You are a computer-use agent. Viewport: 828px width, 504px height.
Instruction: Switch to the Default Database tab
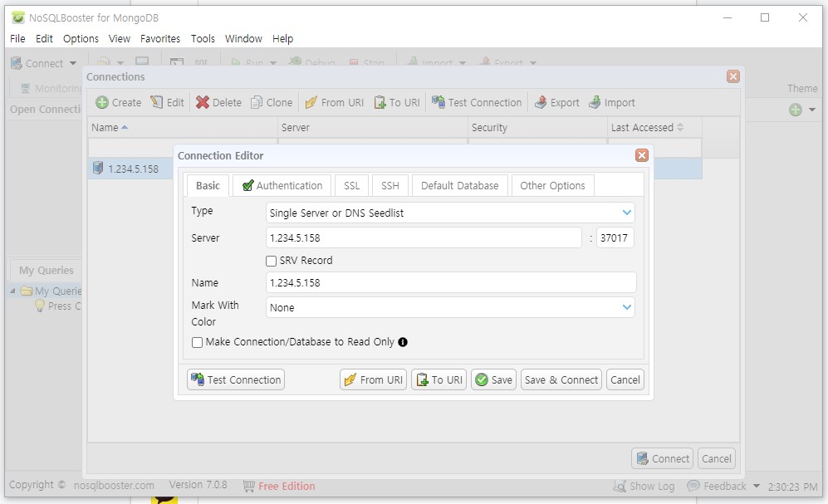460,186
